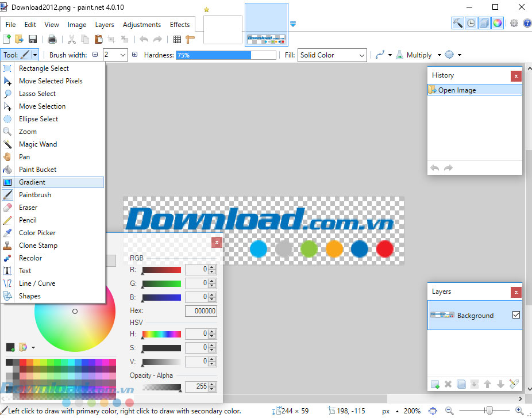The width and height of the screenshot is (532, 418).
Task: Open the Help question mark icon
Action: pyautogui.click(x=527, y=23)
